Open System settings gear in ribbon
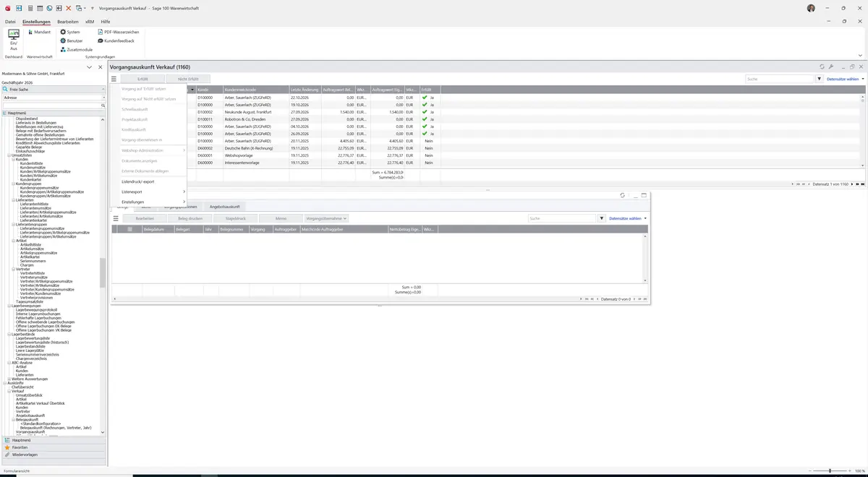The width and height of the screenshot is (868, 477). click(x=70, y=32)
